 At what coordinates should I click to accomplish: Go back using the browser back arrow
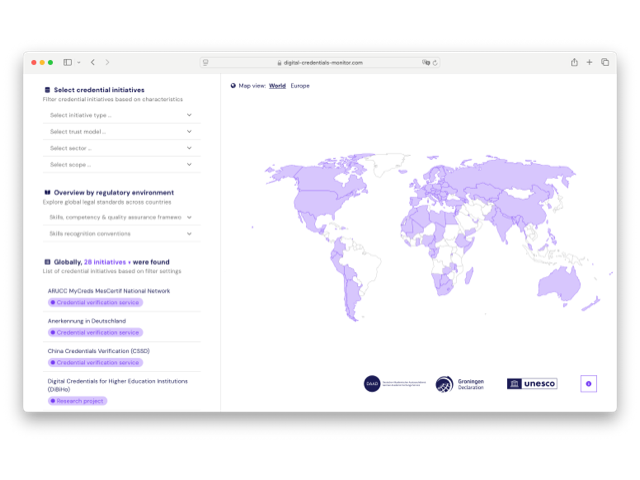pyautogui.click(x=92, y=62)
